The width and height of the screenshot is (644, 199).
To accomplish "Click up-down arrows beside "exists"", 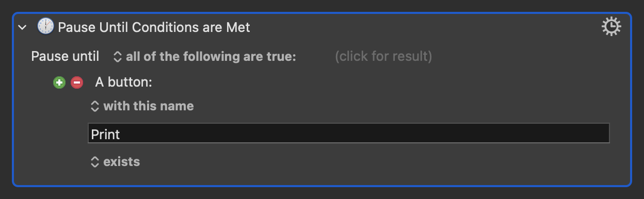I will pos(94,162).
